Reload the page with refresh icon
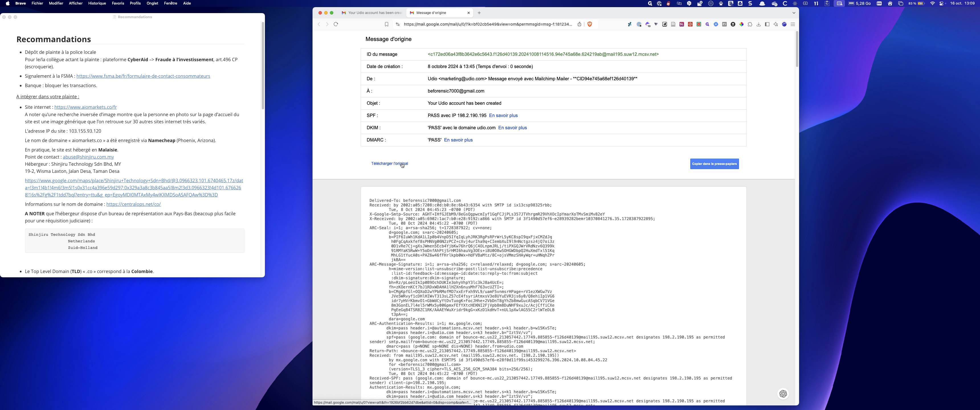Image resolution: width=980 pixels, height=410 pixels. click(x=336, y=24)
